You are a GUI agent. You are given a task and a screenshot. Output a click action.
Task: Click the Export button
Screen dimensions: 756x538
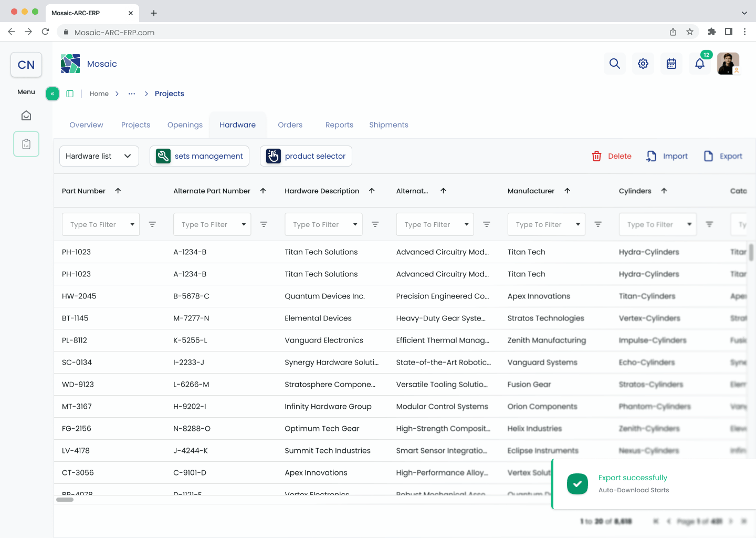723,156
